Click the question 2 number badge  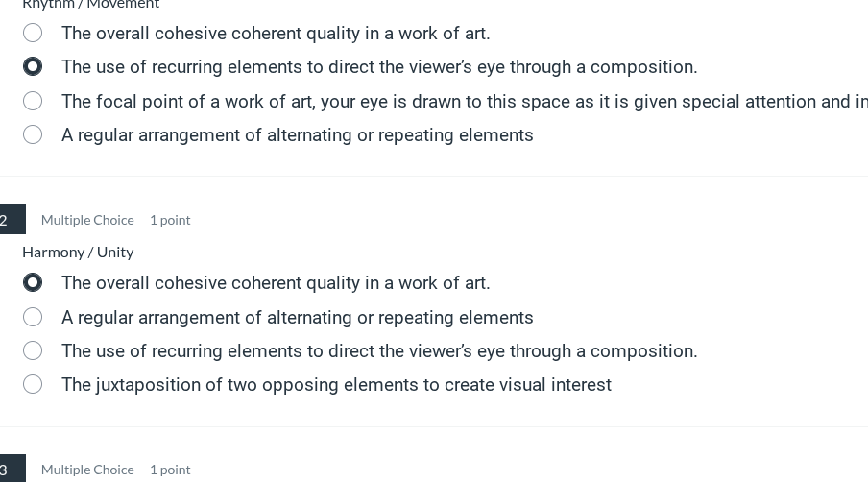[x=8, y=220]
